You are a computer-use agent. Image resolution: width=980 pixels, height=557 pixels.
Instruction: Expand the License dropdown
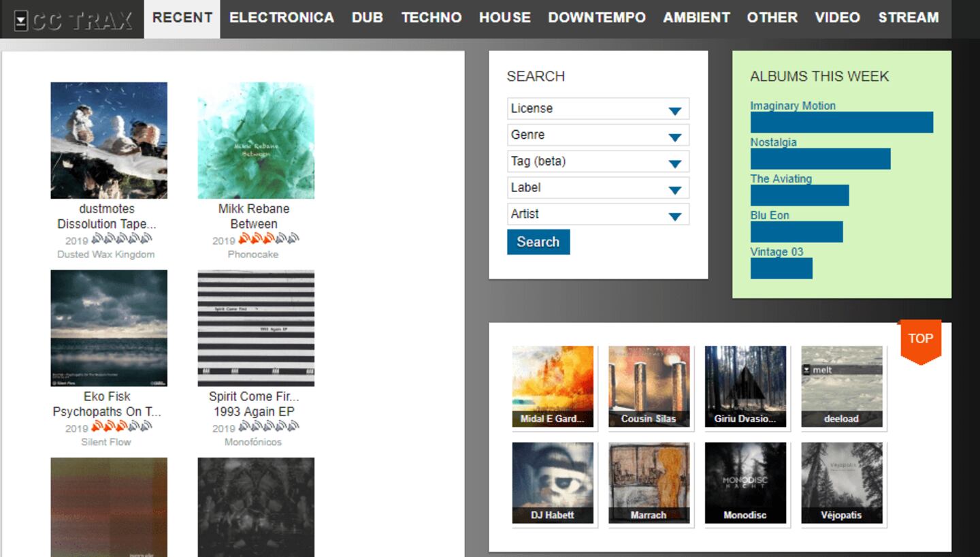(x=598, y=109)
